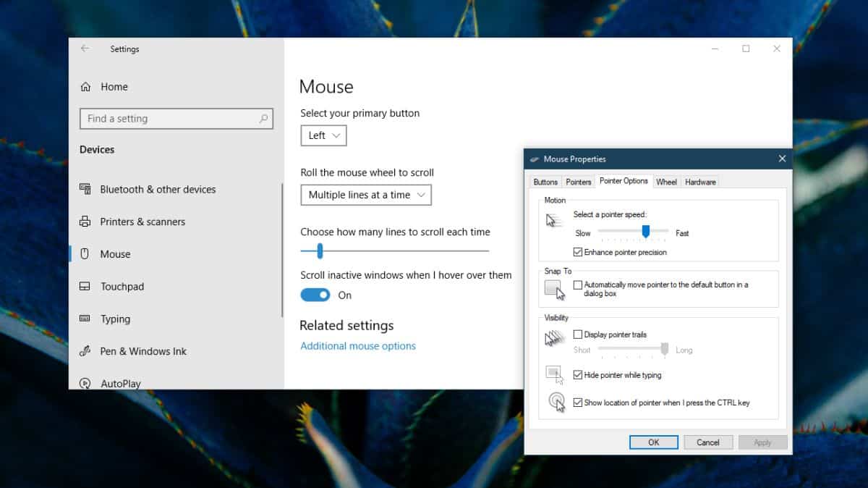Go back using Settings back arrow
The image size is (868, 488).
[x=85, y=49]
